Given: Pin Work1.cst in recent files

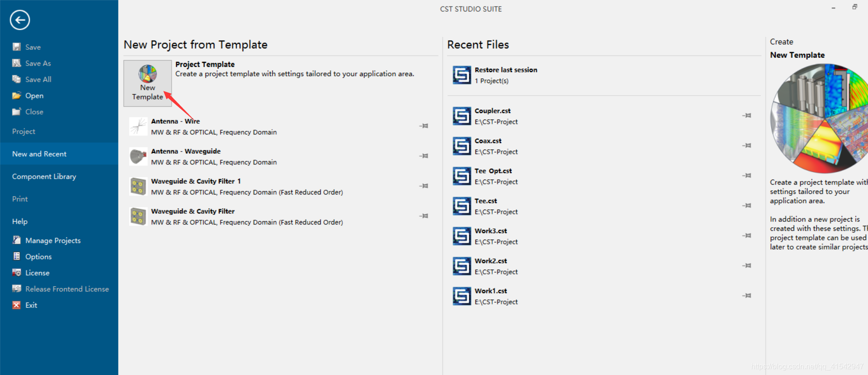Looking at the screenshot, I should coord(747,296).
